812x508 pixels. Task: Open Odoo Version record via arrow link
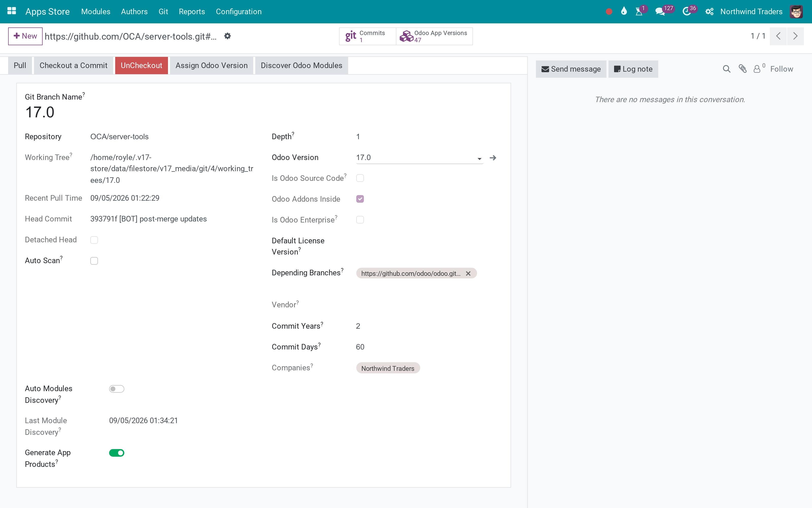point(493,157)
